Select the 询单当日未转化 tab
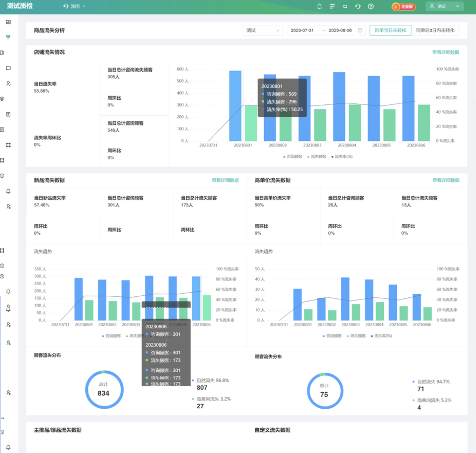Viewport: 476px width, 453px height. click(390, 30)
